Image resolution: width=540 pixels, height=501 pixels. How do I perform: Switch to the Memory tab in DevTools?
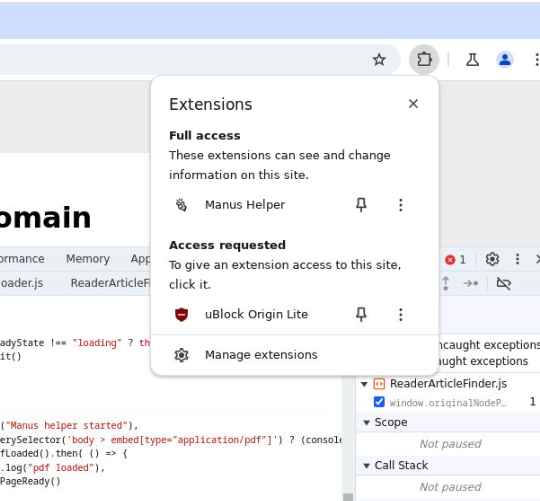click(x=88, y=259)
